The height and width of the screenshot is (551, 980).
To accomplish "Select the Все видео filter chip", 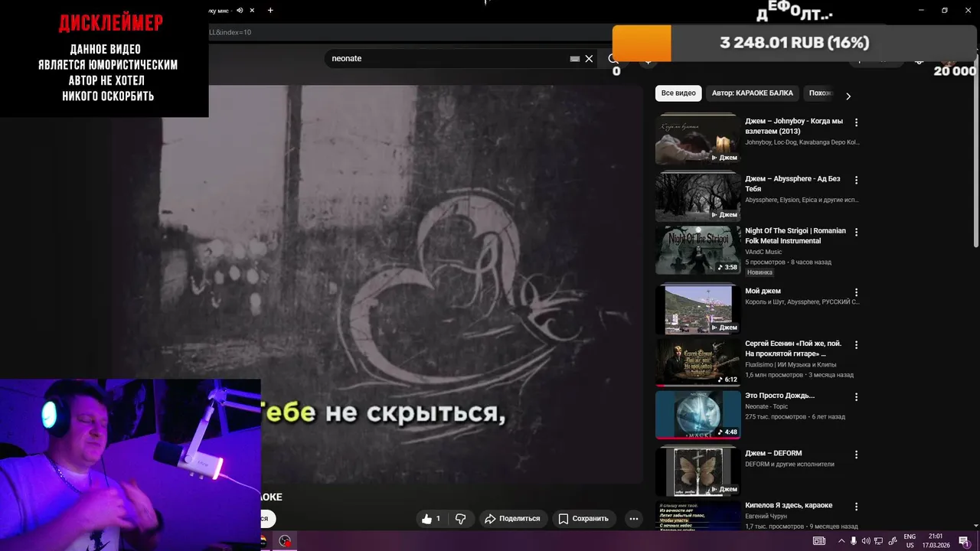I will tap(678, 93).
